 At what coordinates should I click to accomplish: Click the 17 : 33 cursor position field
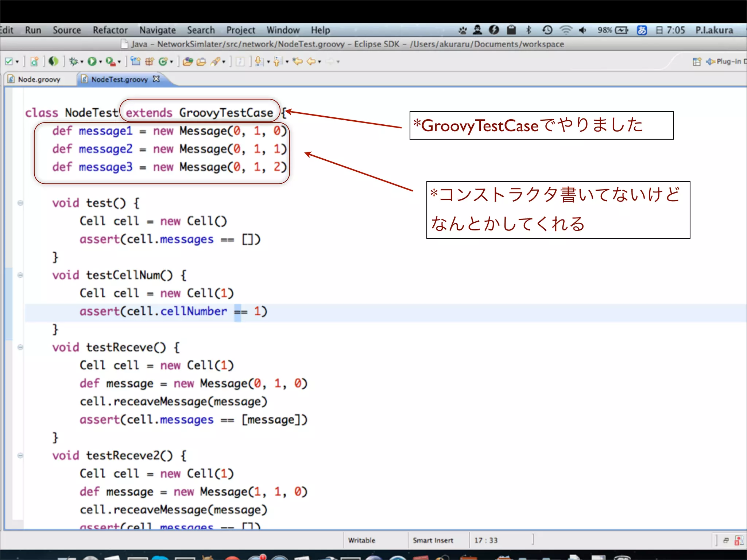point(486,540)
